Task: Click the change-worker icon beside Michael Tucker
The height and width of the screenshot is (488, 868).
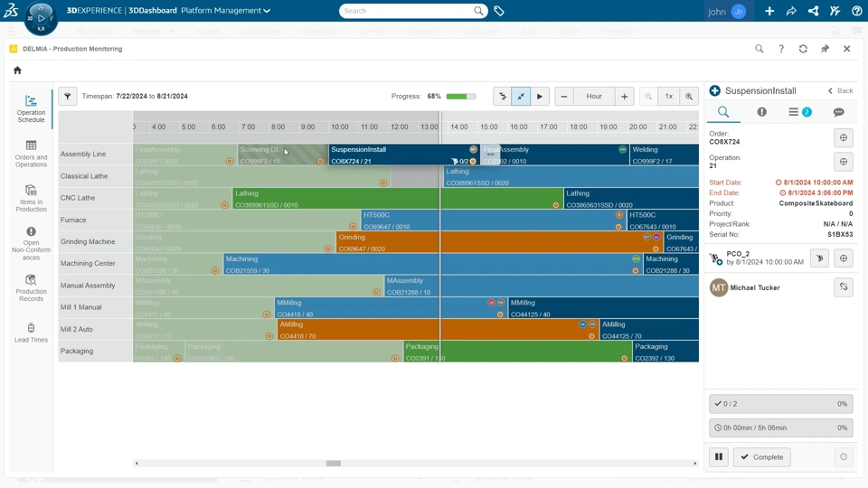Action: tap(843, 287)
